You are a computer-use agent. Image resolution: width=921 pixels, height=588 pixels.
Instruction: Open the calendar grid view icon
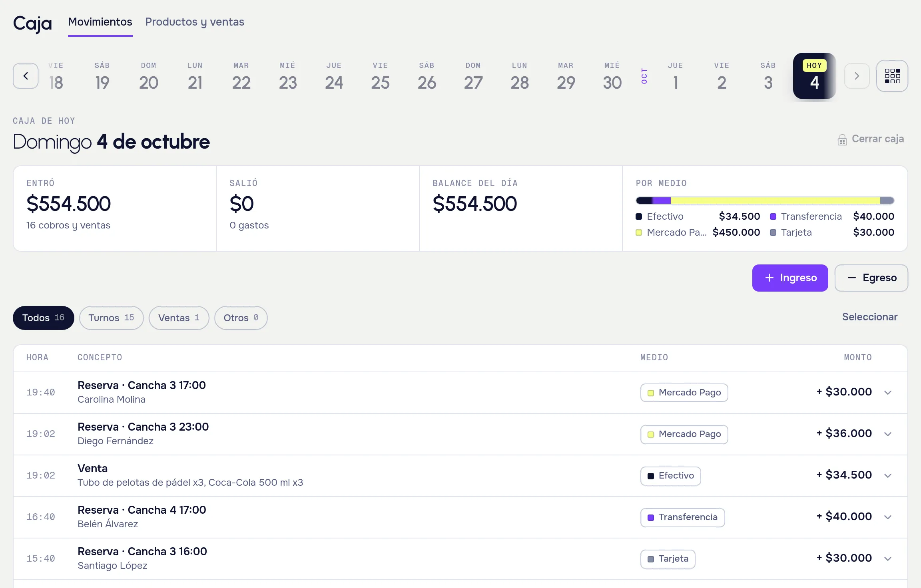click(892, 76)
